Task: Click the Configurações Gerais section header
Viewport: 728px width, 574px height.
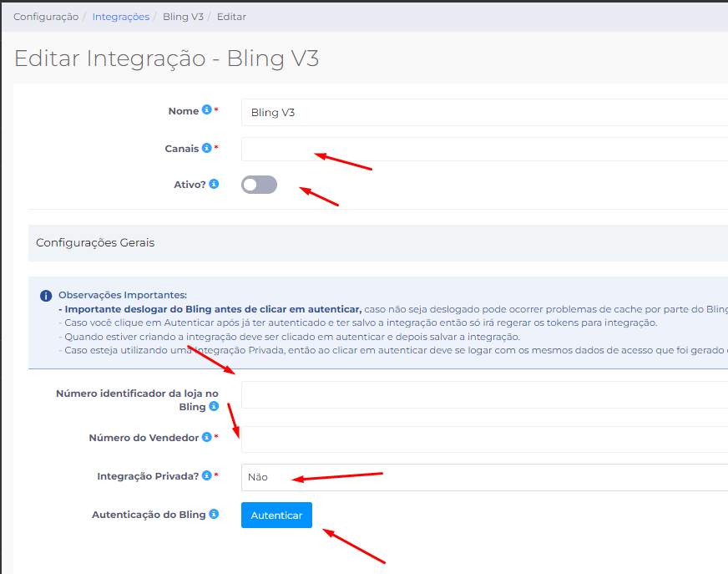Action: click(378, 243)
